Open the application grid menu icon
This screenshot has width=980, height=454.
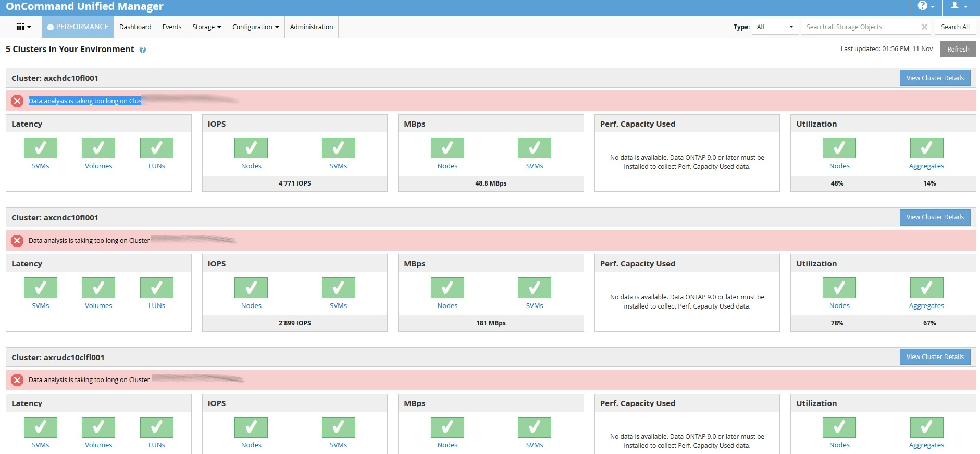pos(23,27)
